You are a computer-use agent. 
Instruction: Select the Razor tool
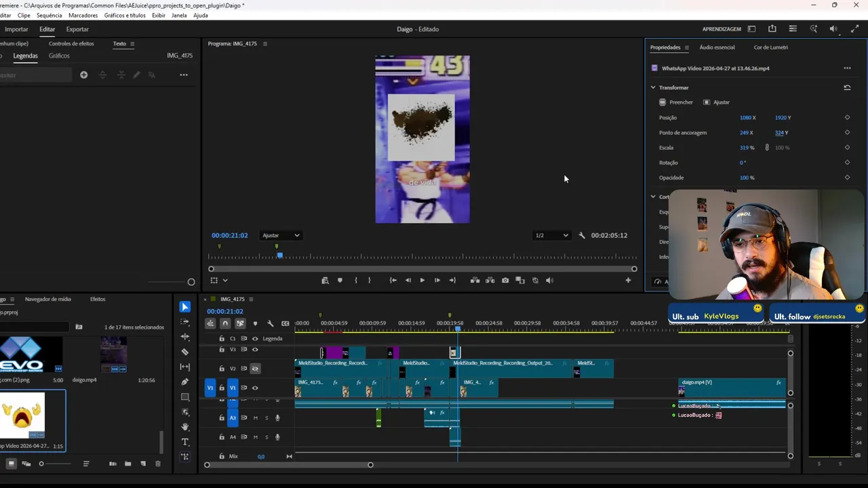[x=185, y=352]
